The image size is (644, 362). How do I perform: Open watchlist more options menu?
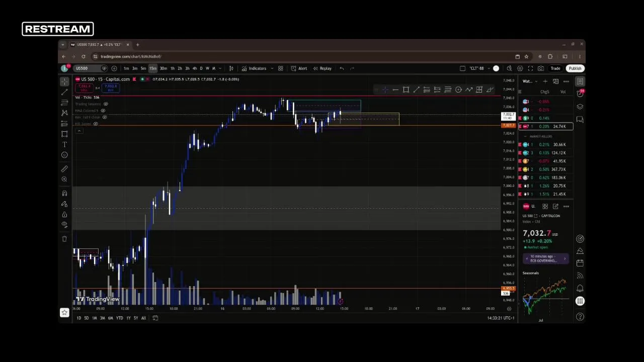566,81
